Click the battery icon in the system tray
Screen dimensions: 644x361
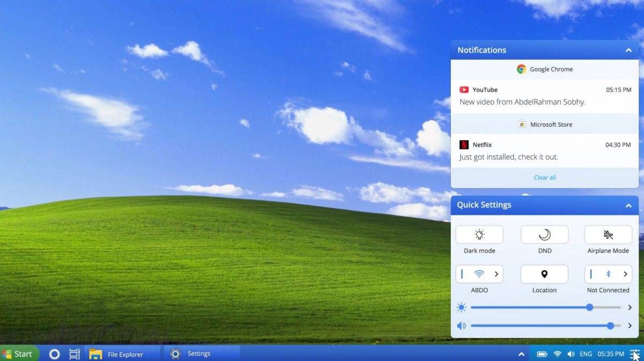[x=543, y=354]
